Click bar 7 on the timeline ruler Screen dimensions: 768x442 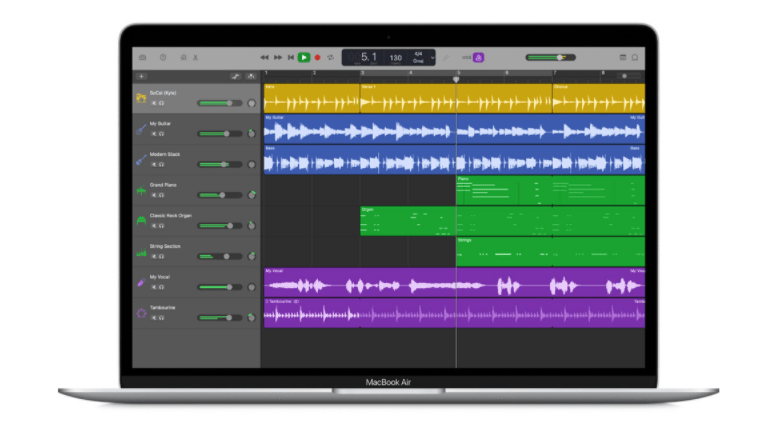click(x=554, y=73)
